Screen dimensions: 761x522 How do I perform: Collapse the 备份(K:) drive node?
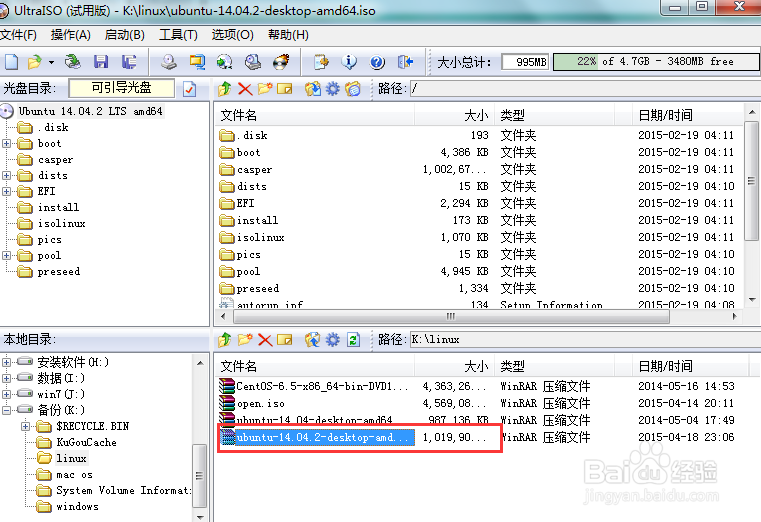point(6,410)
